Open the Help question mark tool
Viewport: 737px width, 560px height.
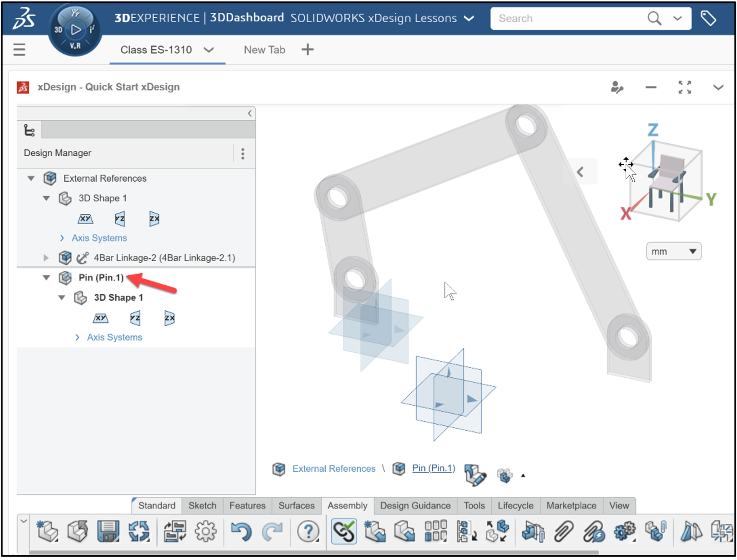point(309,532)
